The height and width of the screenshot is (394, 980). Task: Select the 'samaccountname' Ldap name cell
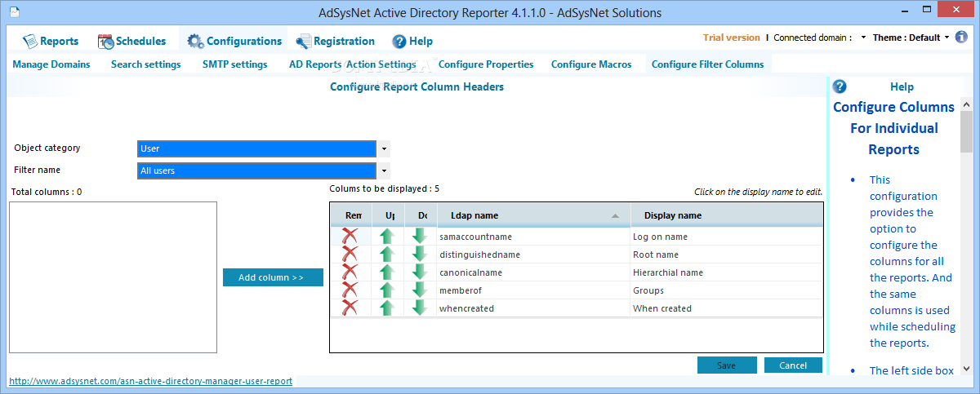(532, 237)
